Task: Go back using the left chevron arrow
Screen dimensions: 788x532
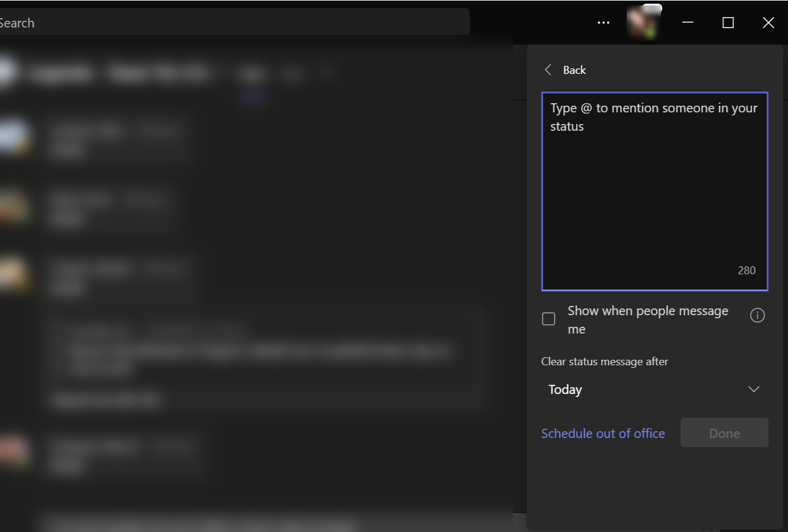Action: 548,70
